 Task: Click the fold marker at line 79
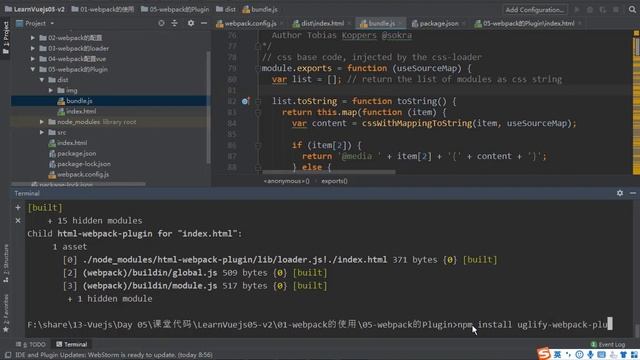point(258,68)
